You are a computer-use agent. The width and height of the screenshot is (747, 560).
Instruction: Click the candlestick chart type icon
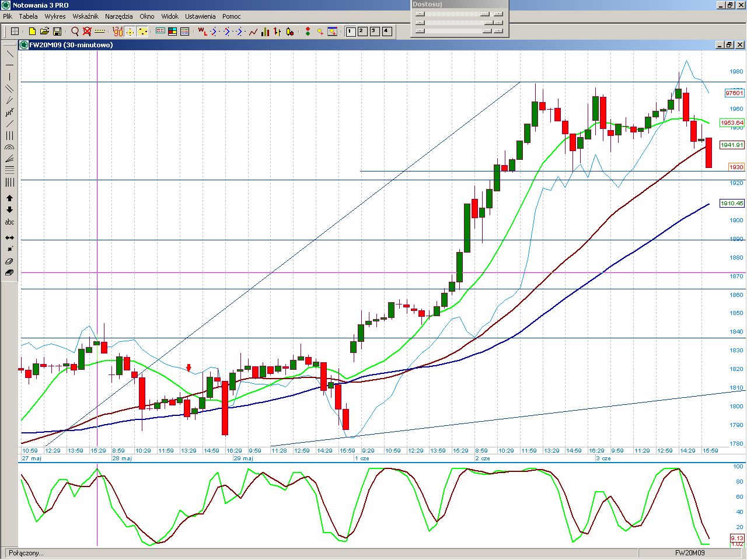290,32
